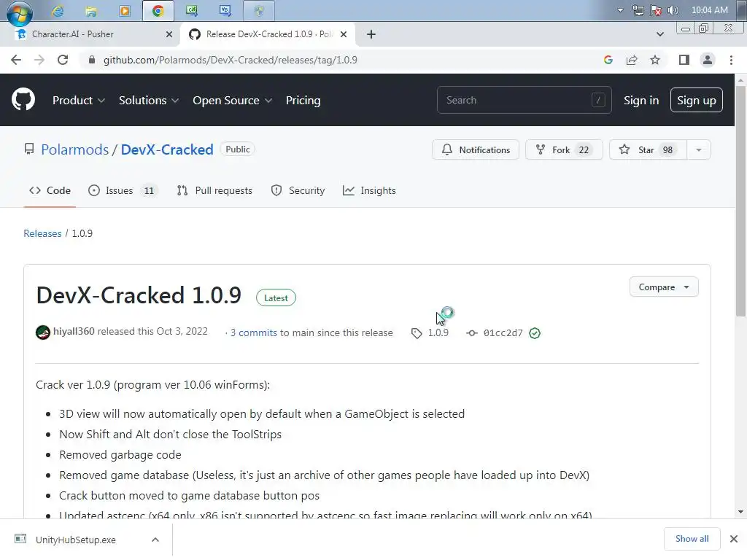Expand the Open Source menu
Screen dimensions: 747x560
(x=233, y=100)
